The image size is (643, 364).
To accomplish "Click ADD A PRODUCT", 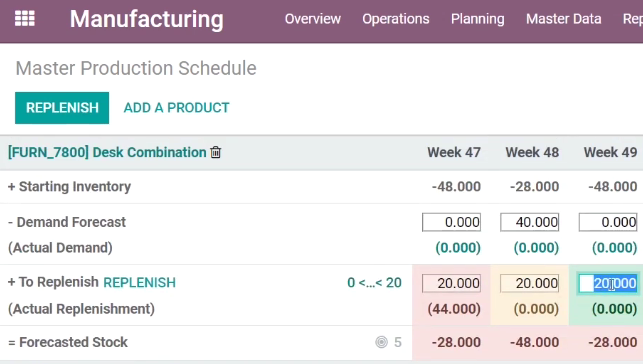I will [176, 108].
